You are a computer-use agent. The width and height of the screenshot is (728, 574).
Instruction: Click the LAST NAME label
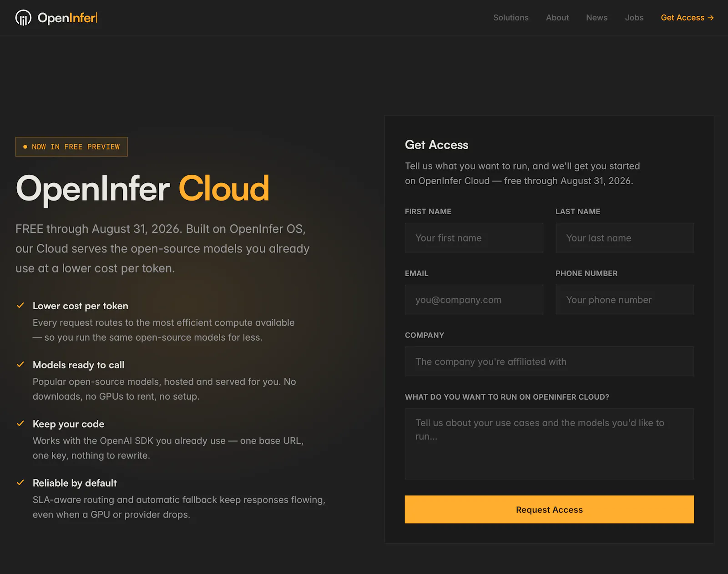578,211
